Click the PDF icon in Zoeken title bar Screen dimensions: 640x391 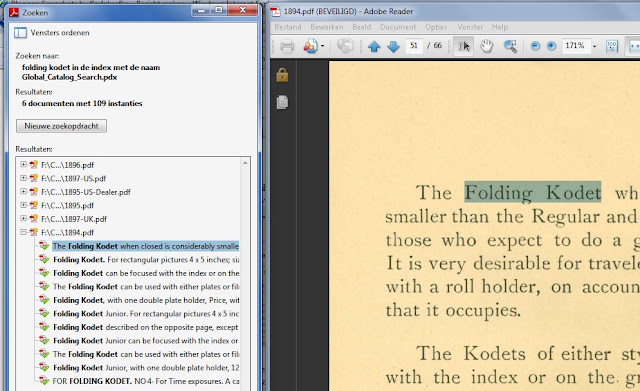[14, 12]
